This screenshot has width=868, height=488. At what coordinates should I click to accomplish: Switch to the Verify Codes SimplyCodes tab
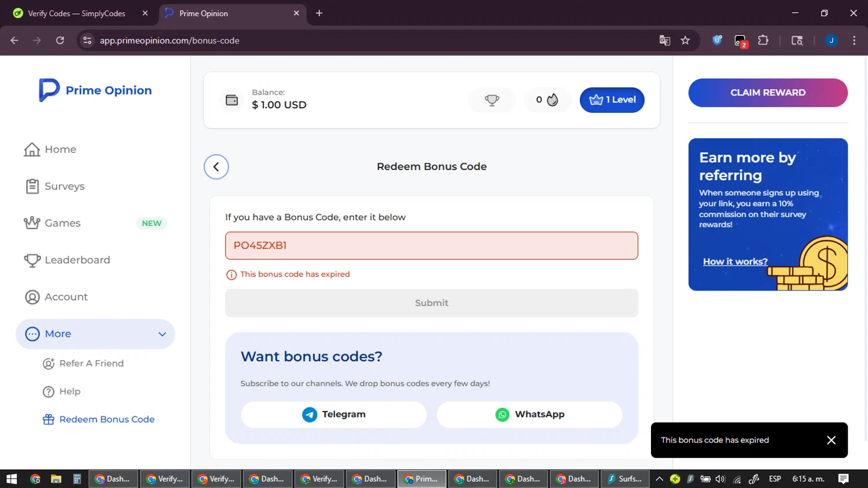(x=76, y=13)
